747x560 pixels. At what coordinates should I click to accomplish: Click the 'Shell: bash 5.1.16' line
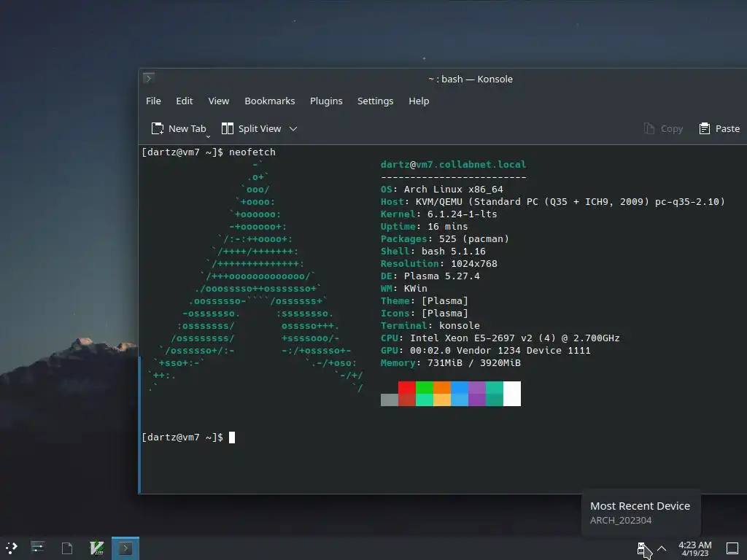click(x=433, y=251)
